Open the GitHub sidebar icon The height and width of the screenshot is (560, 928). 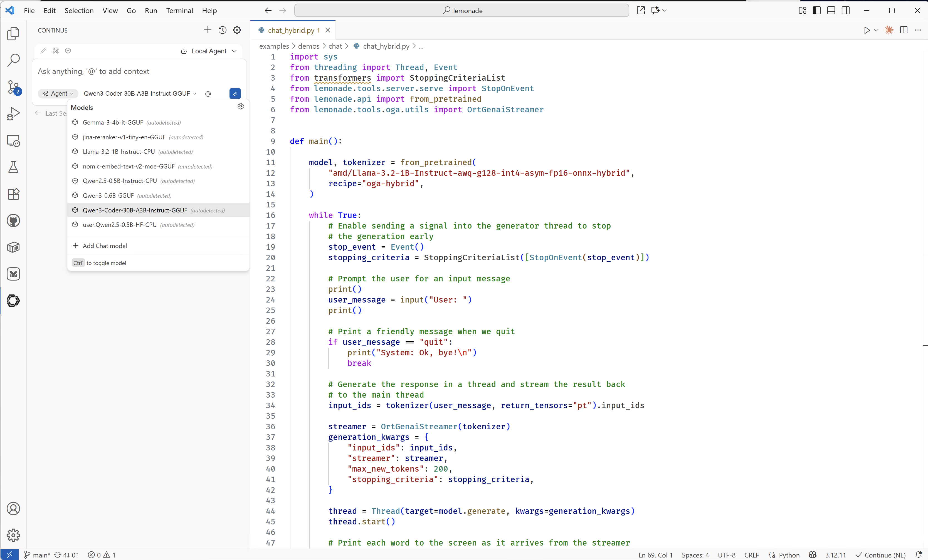point(13,220)
